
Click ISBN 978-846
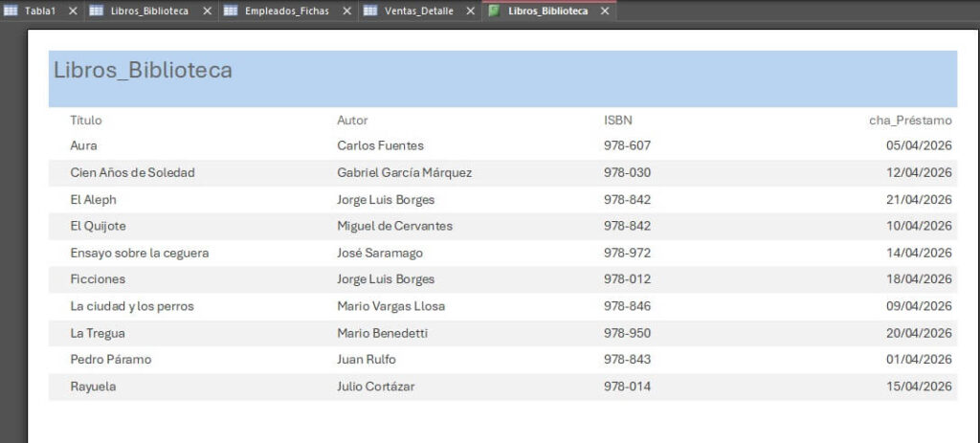point(628,305)
